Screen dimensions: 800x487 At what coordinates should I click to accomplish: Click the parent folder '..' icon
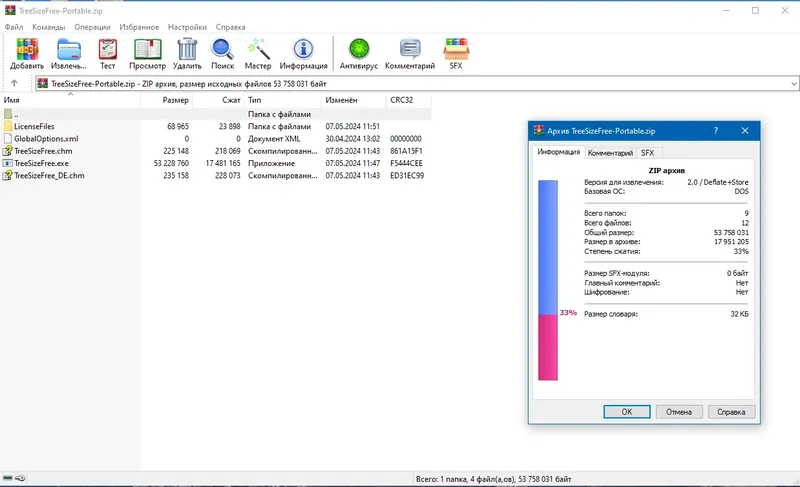[8, 114]
